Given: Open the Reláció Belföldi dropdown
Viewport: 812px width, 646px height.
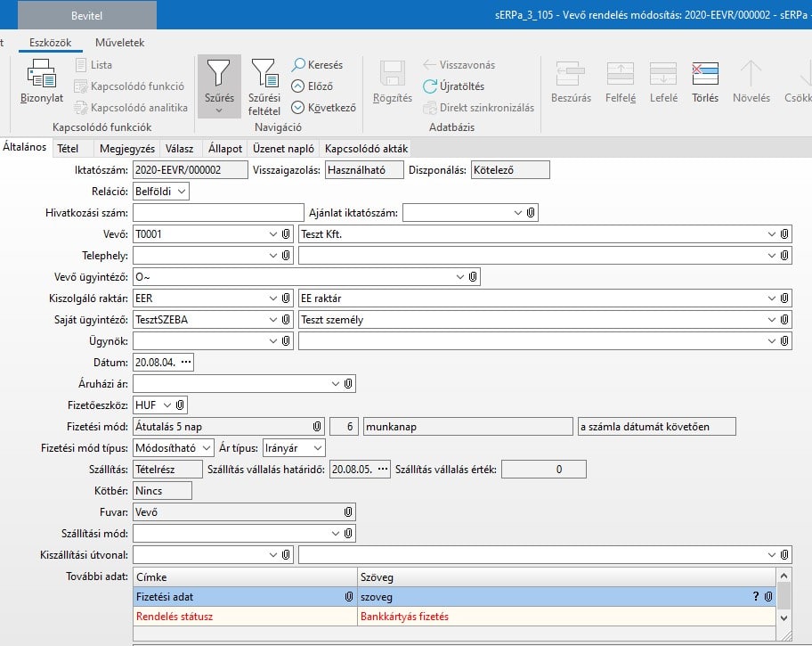Looking at the screenshot, I should 182,191.
